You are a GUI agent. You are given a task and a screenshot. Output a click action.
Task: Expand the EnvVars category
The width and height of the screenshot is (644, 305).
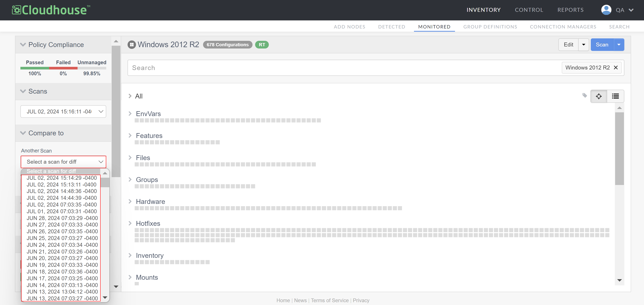(x=130, y=114)
